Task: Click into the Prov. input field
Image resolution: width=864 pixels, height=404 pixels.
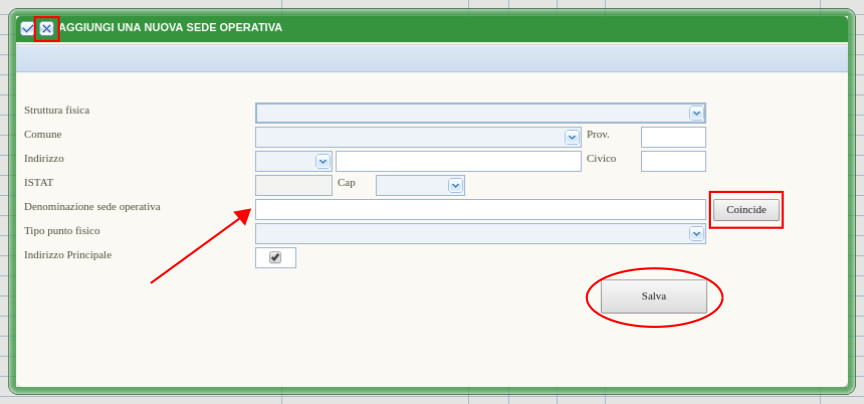Action: point(673,137)
